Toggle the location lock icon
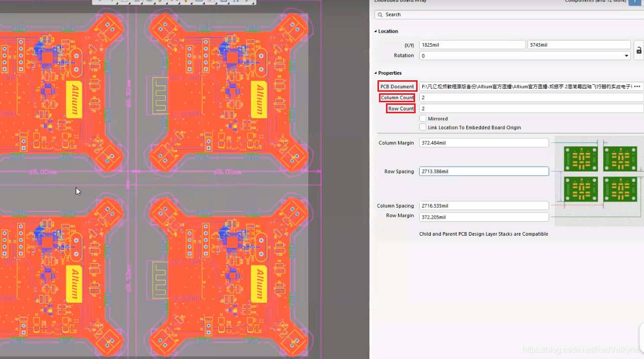The width and height of the screenshot is (644, 359). (x=638, y=50)
